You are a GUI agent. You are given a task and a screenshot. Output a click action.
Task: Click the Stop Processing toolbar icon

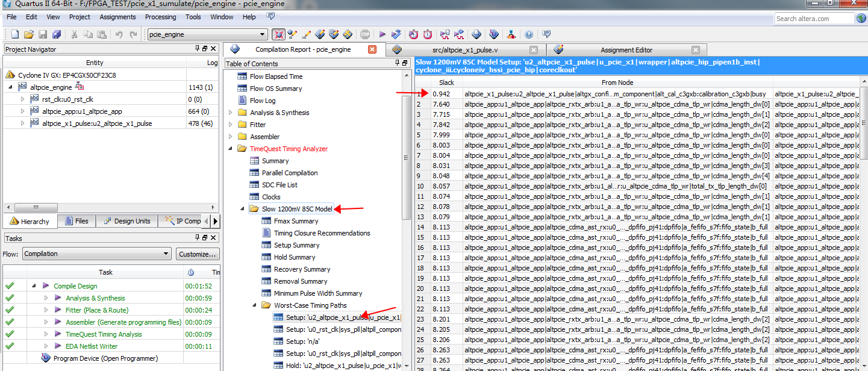tap(365, 34)
